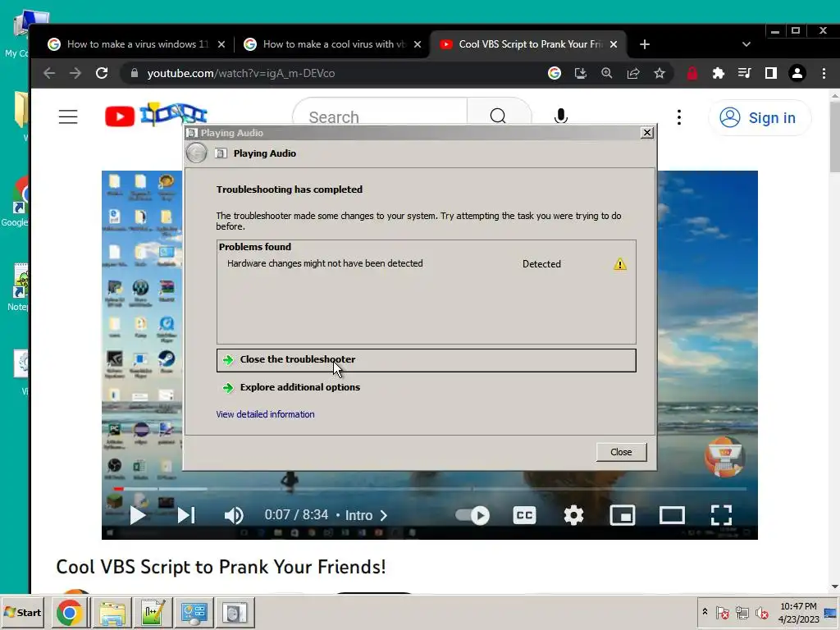Viewport: 840px width, 630px height.
Task: Open zoom magnifier icon in address bar
Action: point(607,73)
